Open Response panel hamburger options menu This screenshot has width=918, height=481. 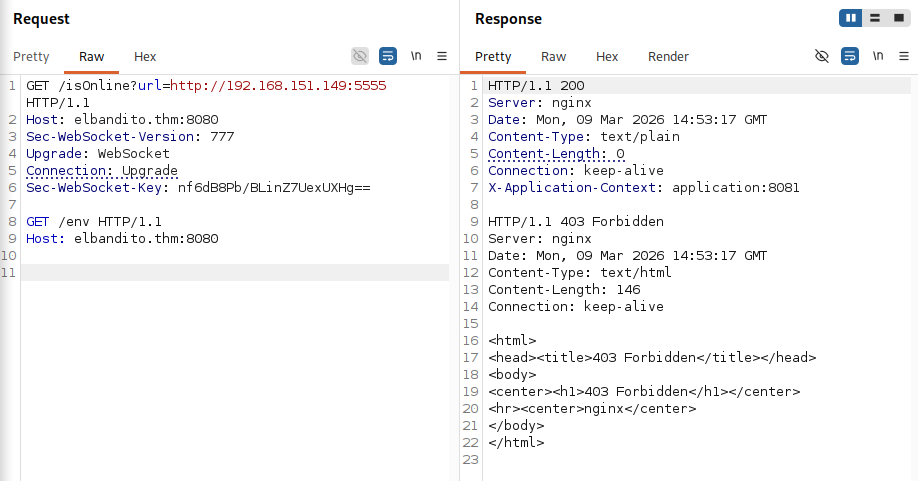point(904,56)
